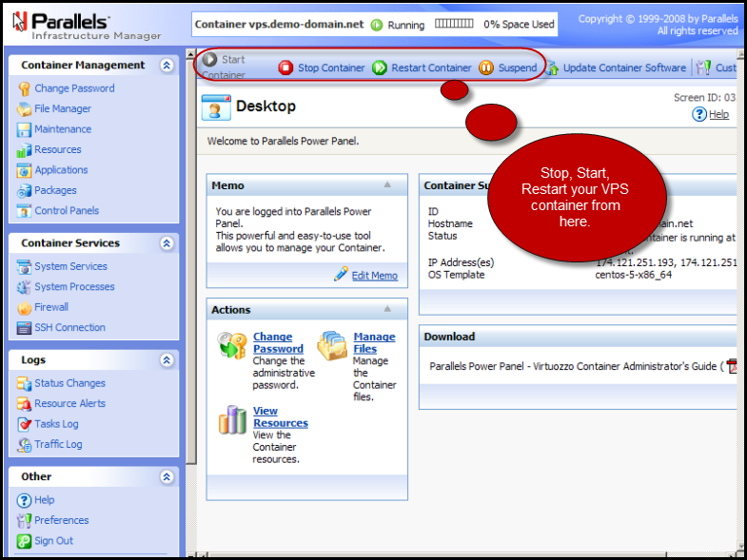The height and width of the screenshot is (560, 747).
Task: Stop the container via Stop Container
Action: pos(331,68)
